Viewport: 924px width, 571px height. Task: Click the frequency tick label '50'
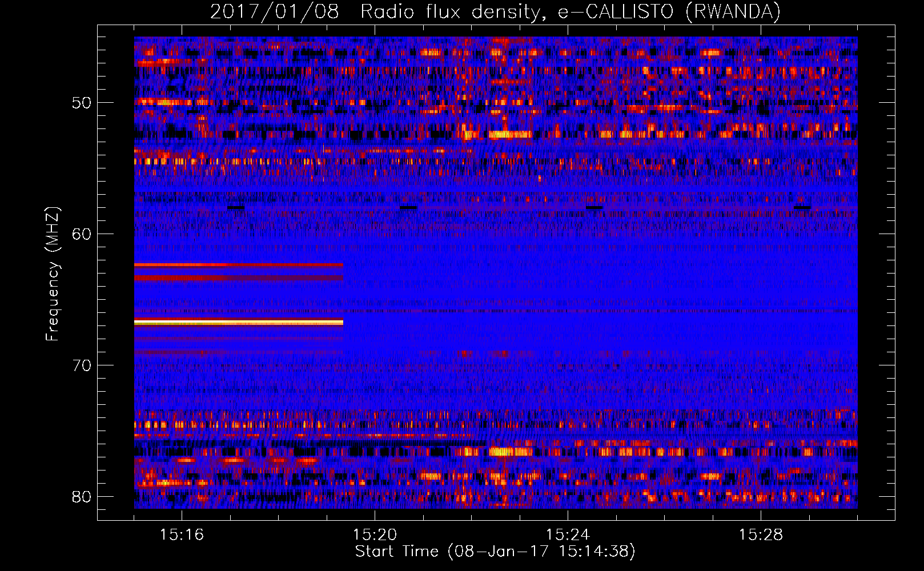[x=82, y=103]
